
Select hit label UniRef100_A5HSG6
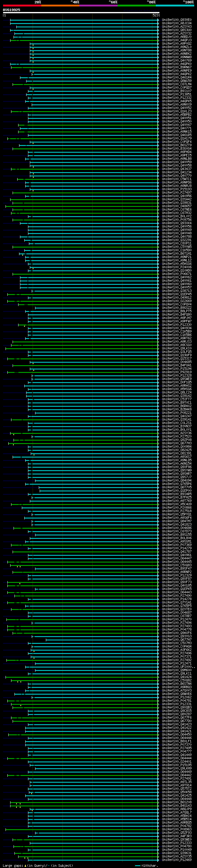177,389
